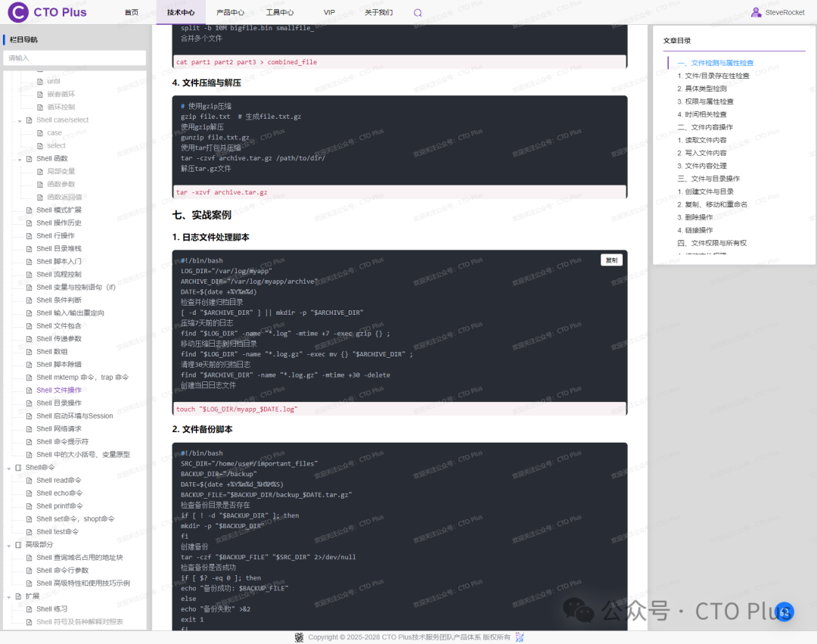Viewport: 817px width, 644px height.
Task: Open 'Shell 流程控制' in sidebar tree
Action: click(59, 275)
